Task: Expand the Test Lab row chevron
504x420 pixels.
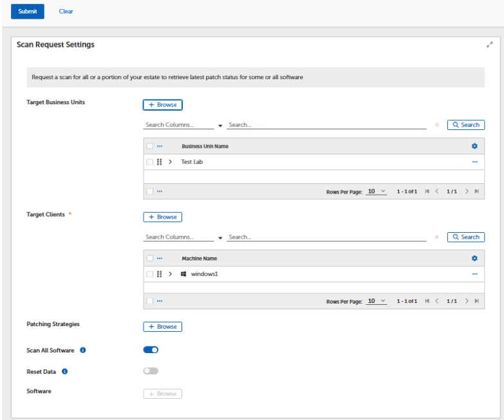Action: point(171,162)
